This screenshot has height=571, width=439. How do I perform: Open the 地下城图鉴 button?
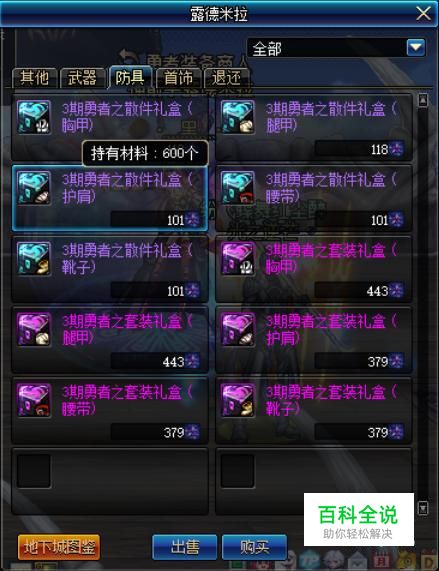pyautogui.click(x=59, y=547)
